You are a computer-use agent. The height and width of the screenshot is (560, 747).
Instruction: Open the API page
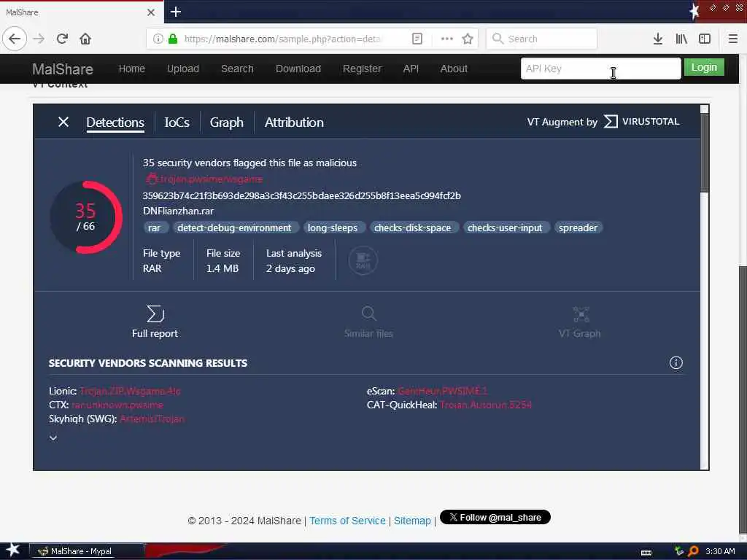point(411,69)
